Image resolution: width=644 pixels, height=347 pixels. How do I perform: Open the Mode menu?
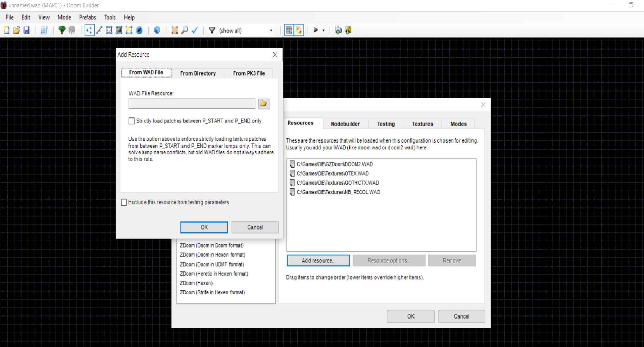coord(64,17)
